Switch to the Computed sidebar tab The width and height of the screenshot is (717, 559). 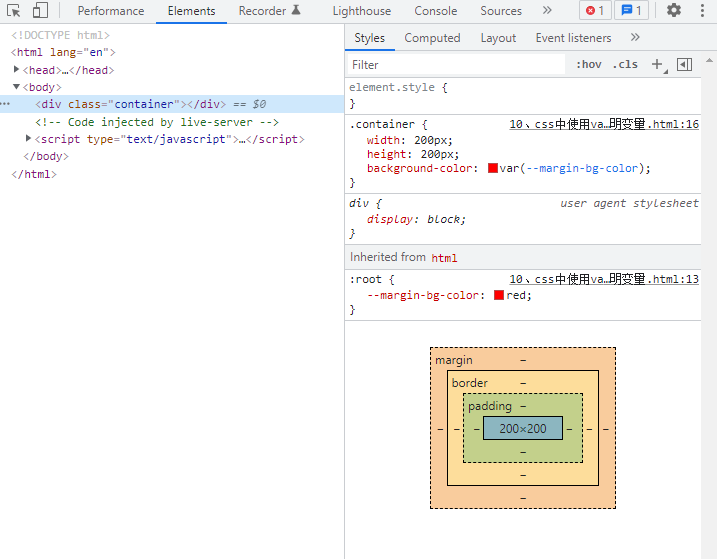coord(432,38)
